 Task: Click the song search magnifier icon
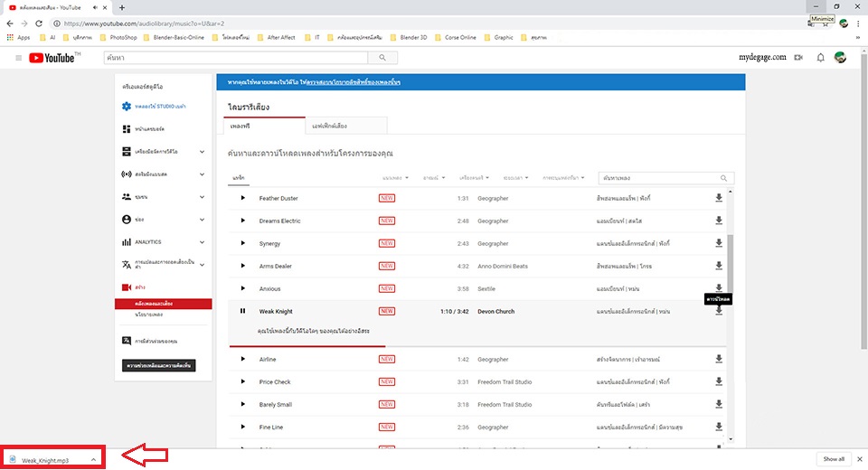pyautogui.click(x=723, y=178)
